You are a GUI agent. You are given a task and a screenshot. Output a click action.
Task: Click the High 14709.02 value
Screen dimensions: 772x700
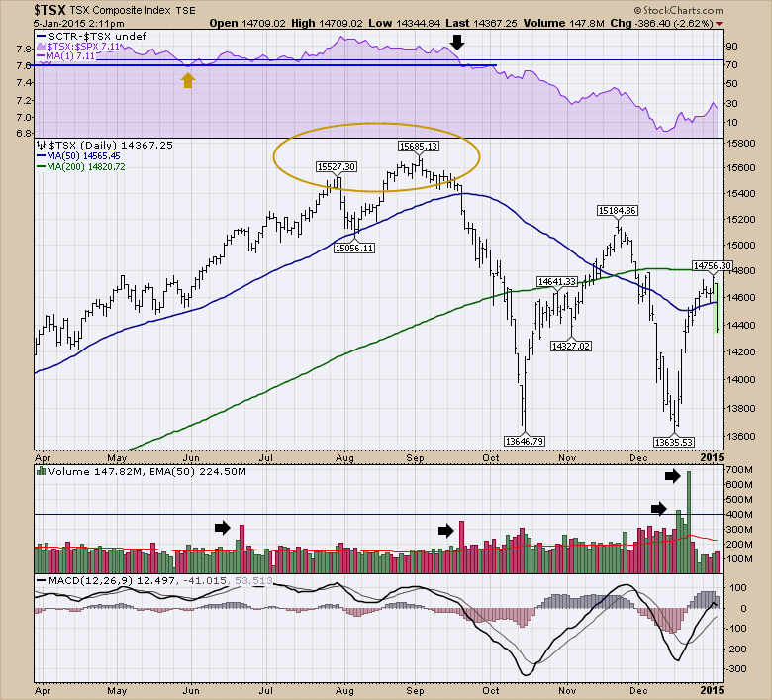[x=327, y=23]
